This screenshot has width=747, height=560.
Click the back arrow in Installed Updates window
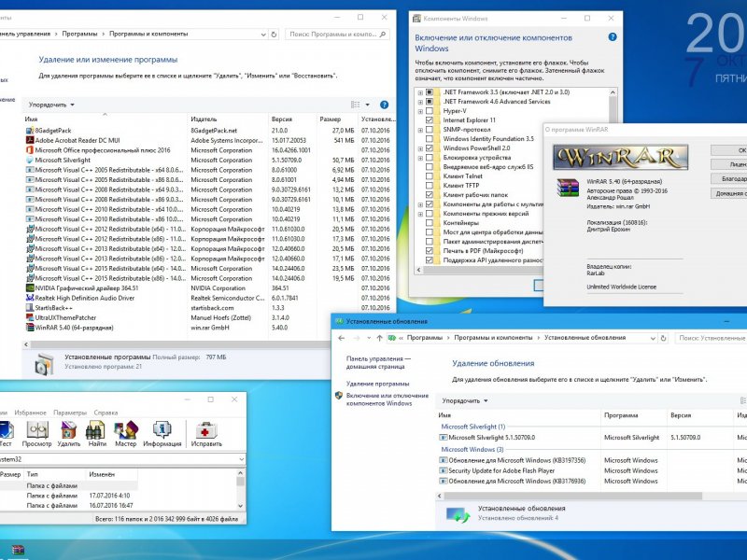pos(341,338)
